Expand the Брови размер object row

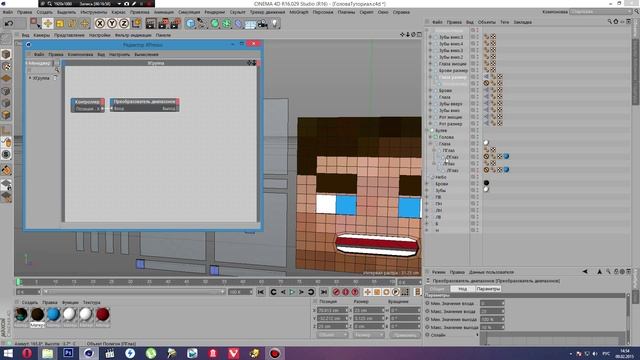[430, 71]
